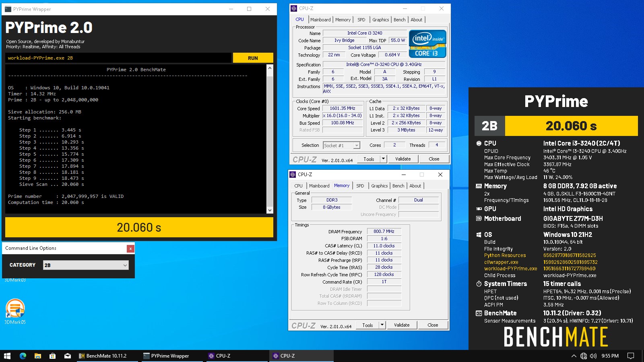Click the workload-PYPrime.exe 2B command field

(x=118, y=58)
